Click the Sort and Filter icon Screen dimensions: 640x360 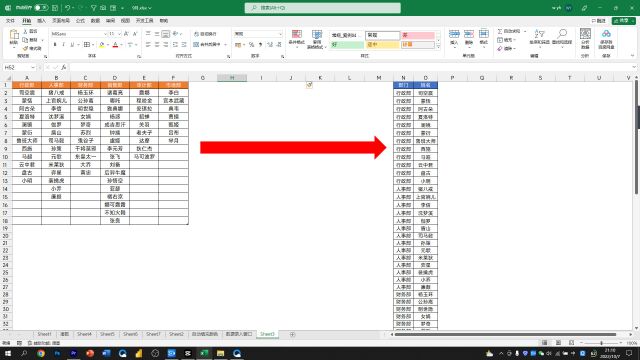(x=539, y=38)
